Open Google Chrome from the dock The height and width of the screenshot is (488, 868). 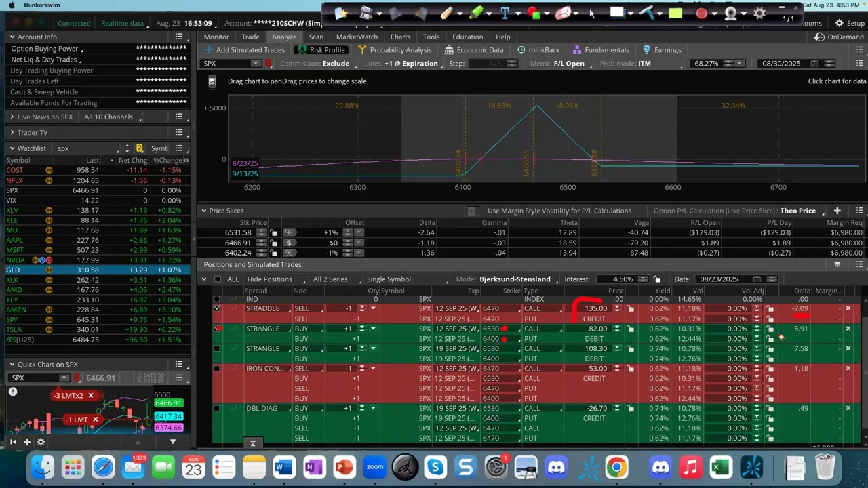click(616, 467)
